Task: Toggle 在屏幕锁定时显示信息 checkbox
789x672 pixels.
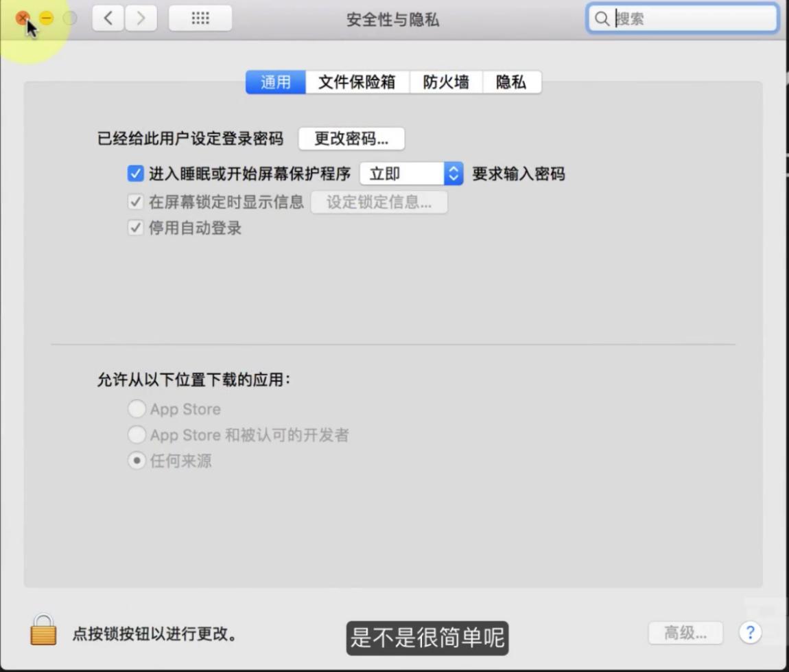Action: (135, 201)
